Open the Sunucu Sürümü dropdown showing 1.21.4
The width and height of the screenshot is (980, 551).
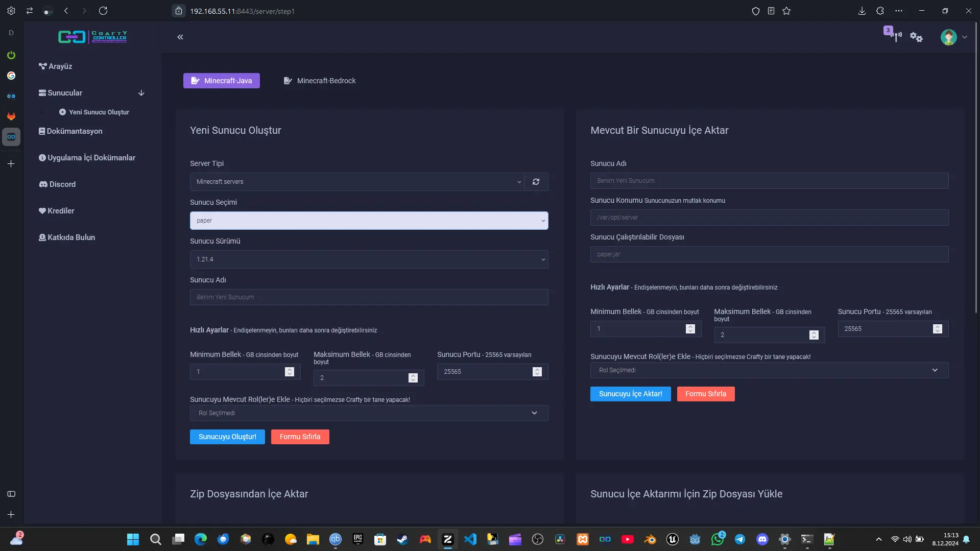[369, 259]
